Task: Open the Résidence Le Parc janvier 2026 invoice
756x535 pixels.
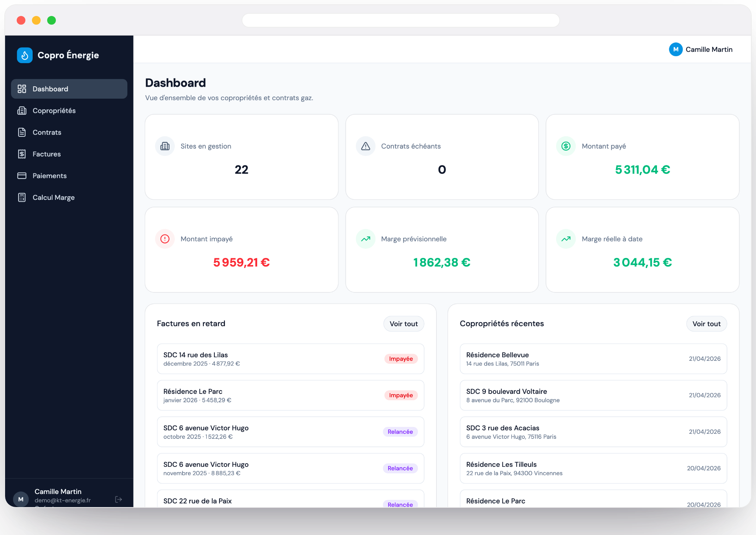Action: point(291,395)
